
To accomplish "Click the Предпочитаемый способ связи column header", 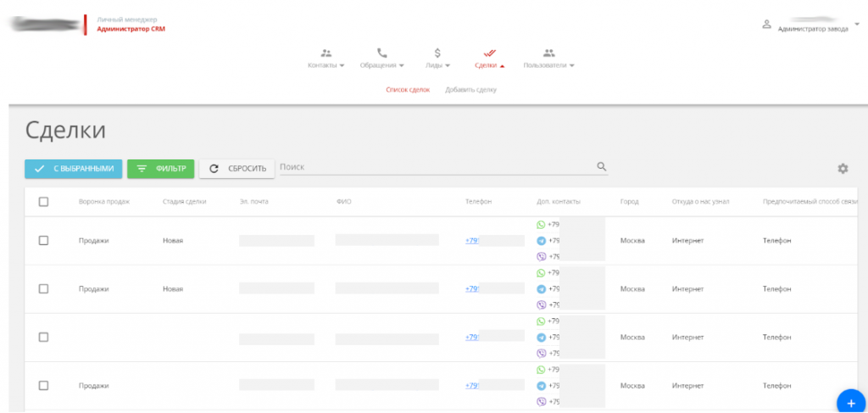I will click(x=810, y=202).
